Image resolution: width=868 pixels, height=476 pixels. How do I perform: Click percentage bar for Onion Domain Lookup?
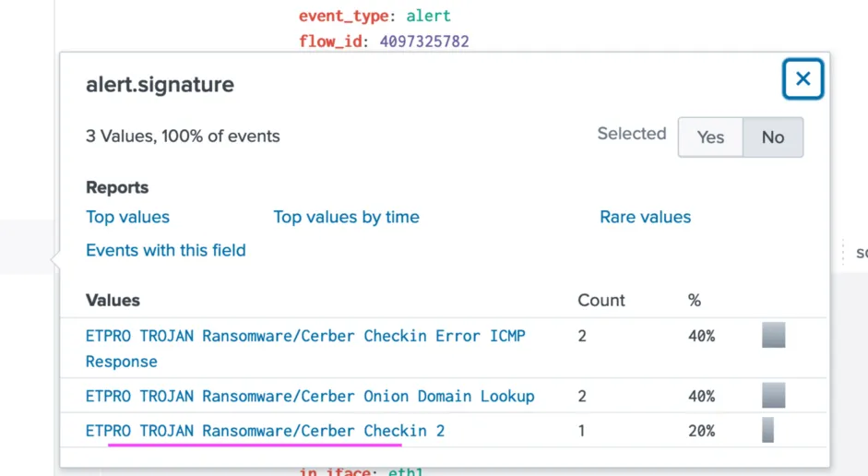coord(773,396)
